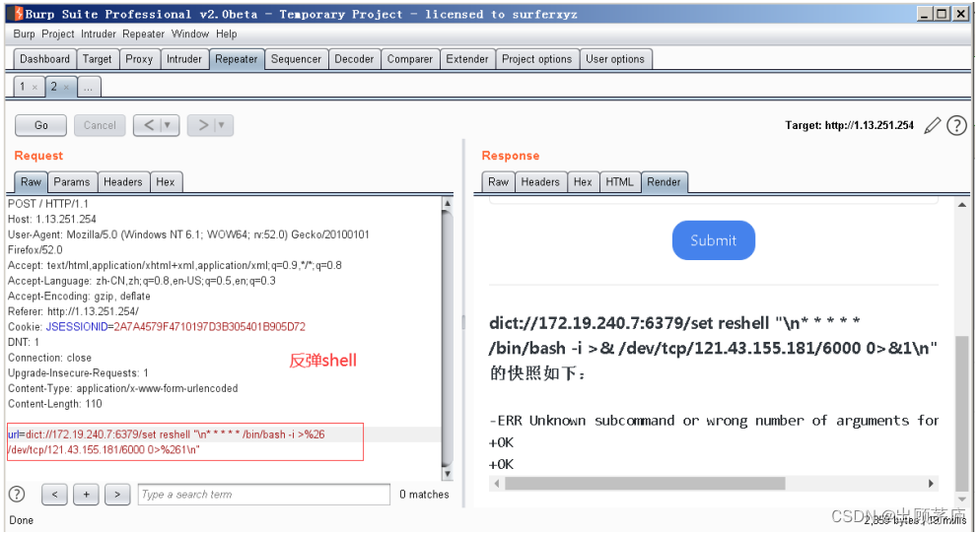Click the Go button to send the request
The image size is (980, 534).
tap(40, 125)
